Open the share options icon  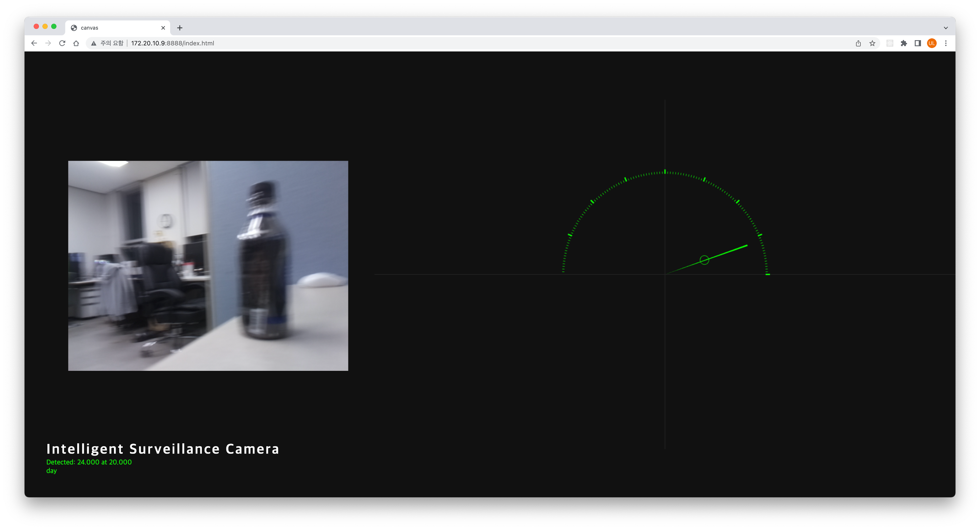click(x=858, y=43)
